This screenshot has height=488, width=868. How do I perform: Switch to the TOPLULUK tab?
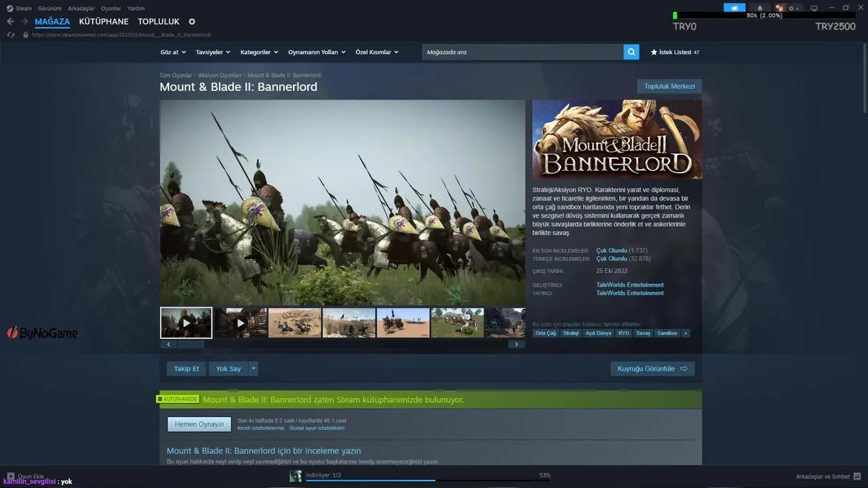pos(159,22)
